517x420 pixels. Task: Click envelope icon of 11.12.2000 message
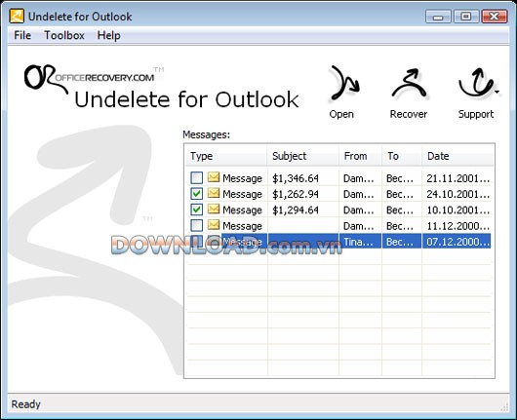[214, 225]
